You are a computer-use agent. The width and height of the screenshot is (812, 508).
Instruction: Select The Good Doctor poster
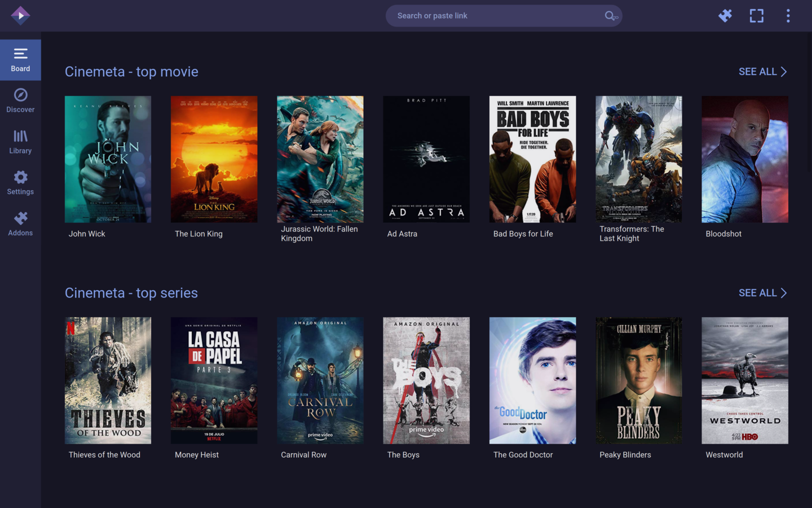click(532, 380)
